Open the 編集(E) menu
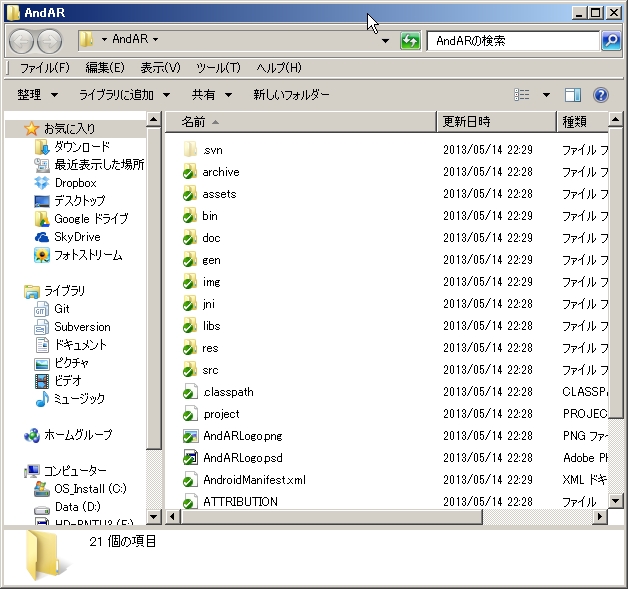628x589 pixels. [105, 68]
